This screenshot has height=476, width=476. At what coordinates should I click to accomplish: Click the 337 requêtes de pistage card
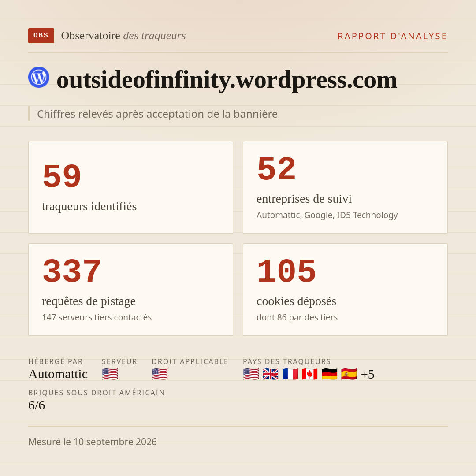[130, 290]
